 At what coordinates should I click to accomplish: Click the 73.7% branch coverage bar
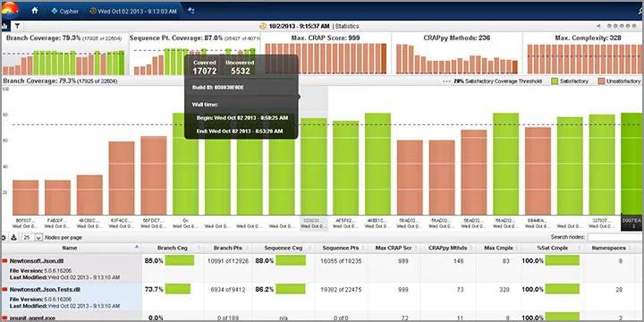[178, 289]
